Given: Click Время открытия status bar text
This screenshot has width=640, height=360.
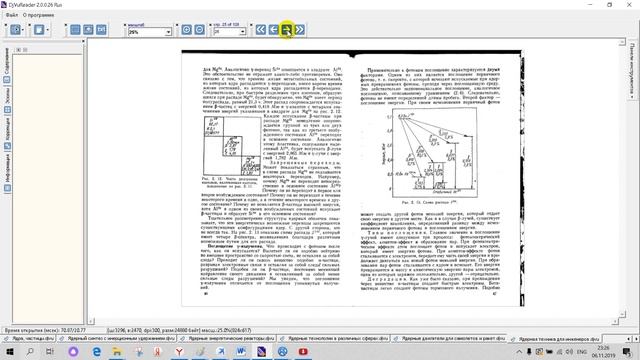Looking at the screenshot, I should point(45,330).
